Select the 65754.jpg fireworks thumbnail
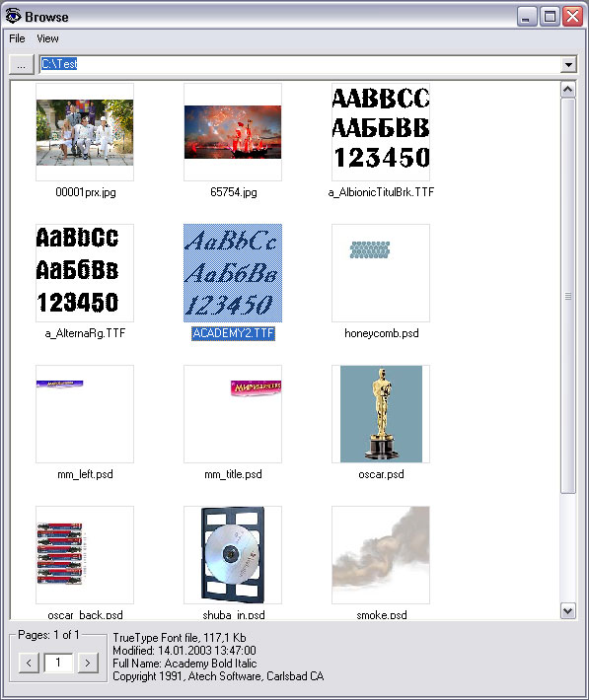589x700 pixels. 233,132
